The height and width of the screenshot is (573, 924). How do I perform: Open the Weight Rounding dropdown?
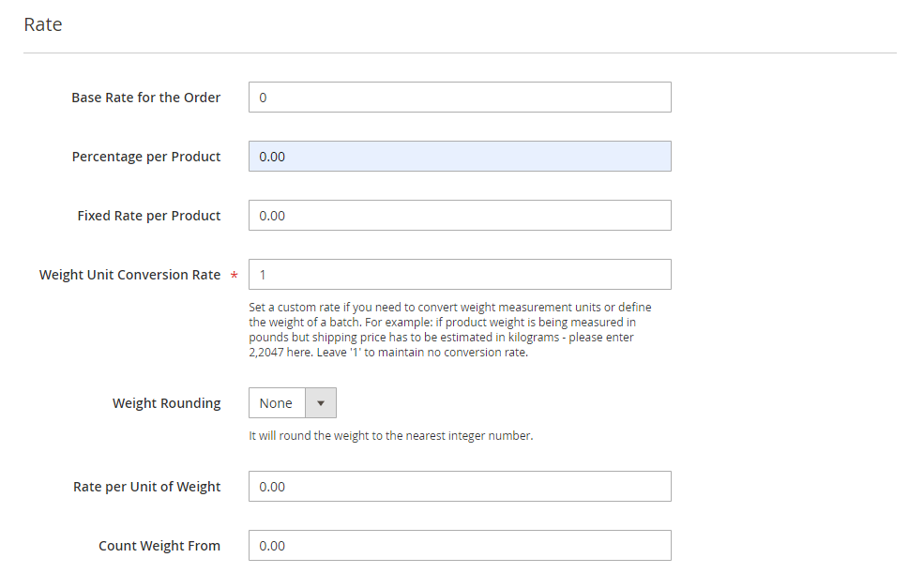point(293,403)
